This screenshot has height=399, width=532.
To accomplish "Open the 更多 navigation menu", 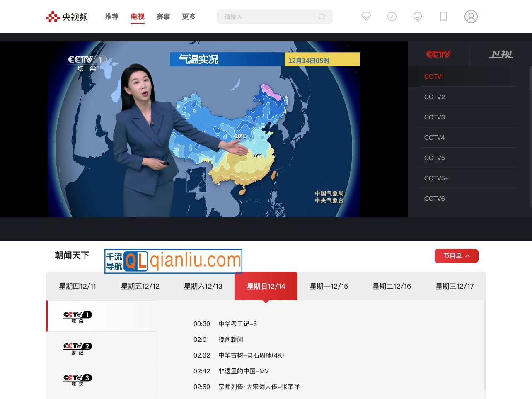I will tap(189, 17).
